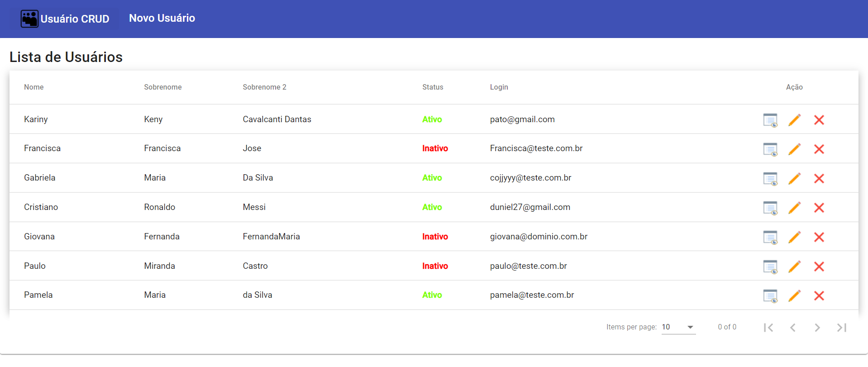Click the Inativo status for Paulo

(435, 266)
